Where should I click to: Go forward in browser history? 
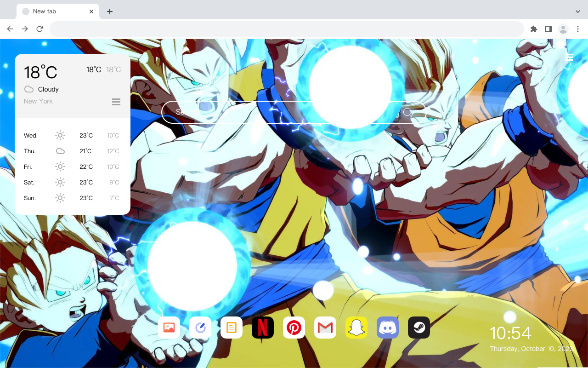[25, 29]
